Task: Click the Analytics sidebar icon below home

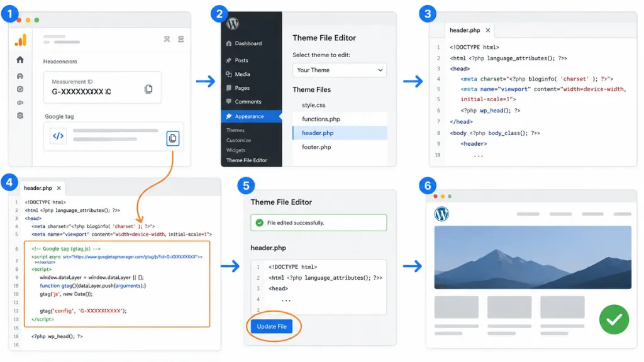Action: (20, 76)
